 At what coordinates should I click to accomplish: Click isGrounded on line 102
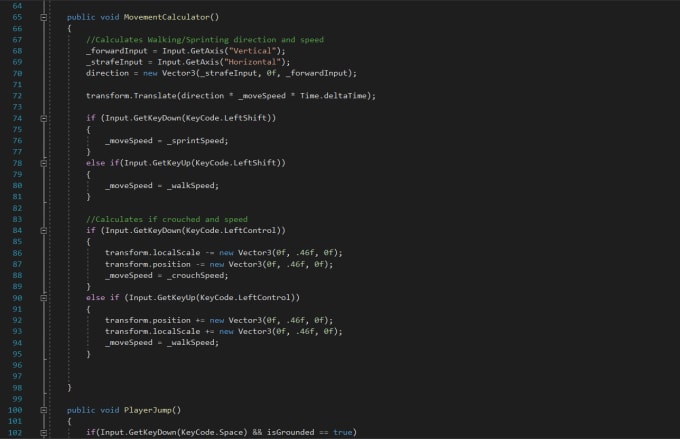291,432
